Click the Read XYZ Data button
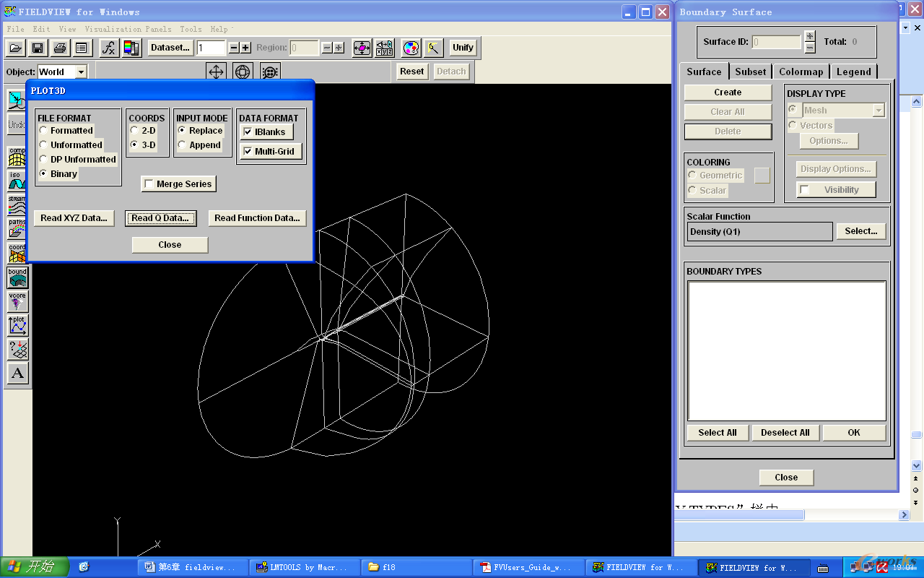The width and height of the screenshot is (924, 578). pos(74,218)
